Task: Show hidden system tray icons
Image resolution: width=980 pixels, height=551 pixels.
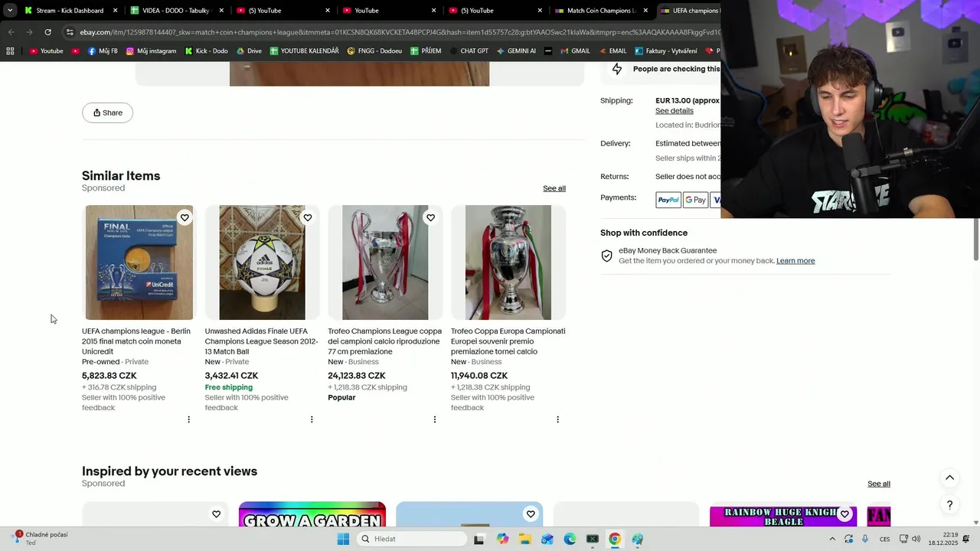Action: 832,539
